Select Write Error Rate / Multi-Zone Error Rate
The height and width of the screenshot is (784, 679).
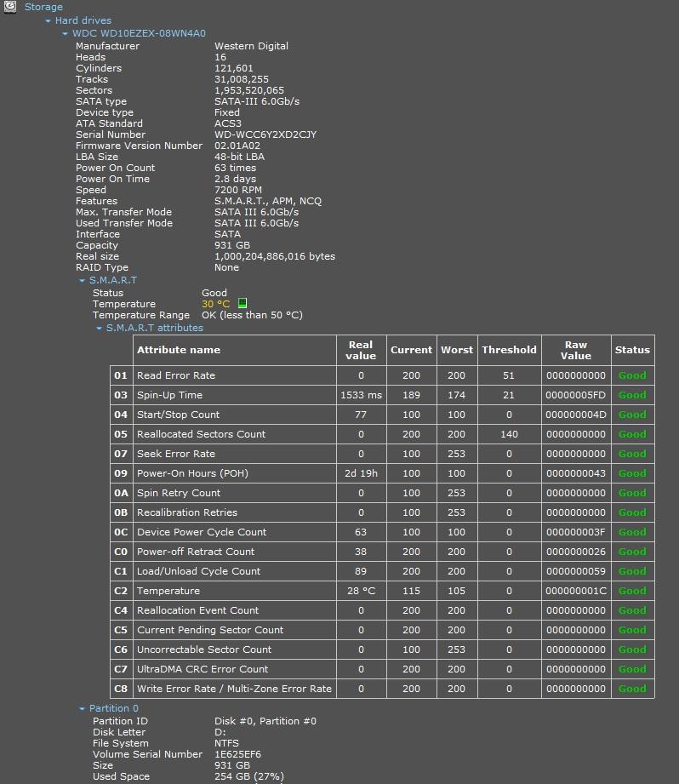click(234, 689)
